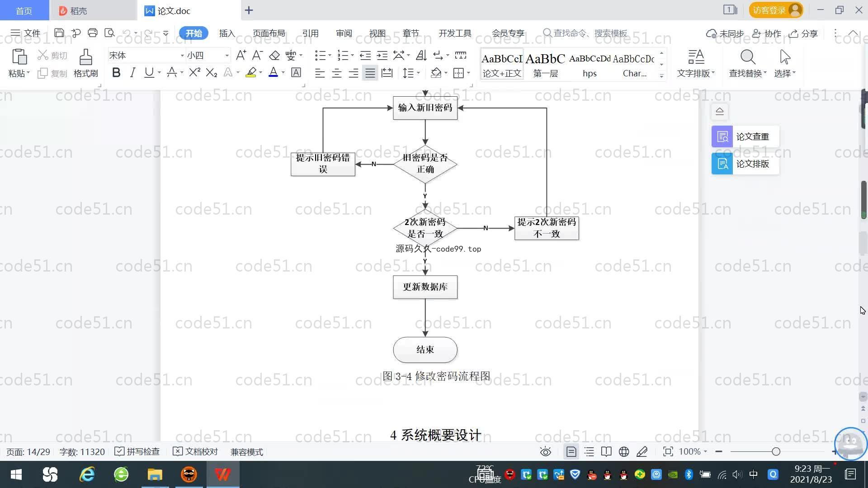Click the Print icon in quick toolbar
868x488 pixels.
(93, 33)
